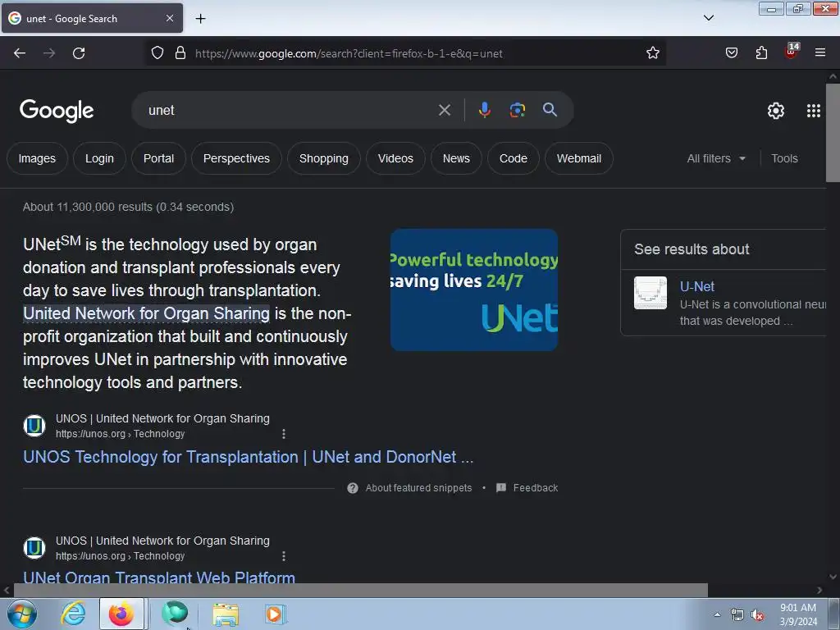Viewport: 840px width, 630px height.
Task: Clear the Google search box text
Action: tap(444, 111)
